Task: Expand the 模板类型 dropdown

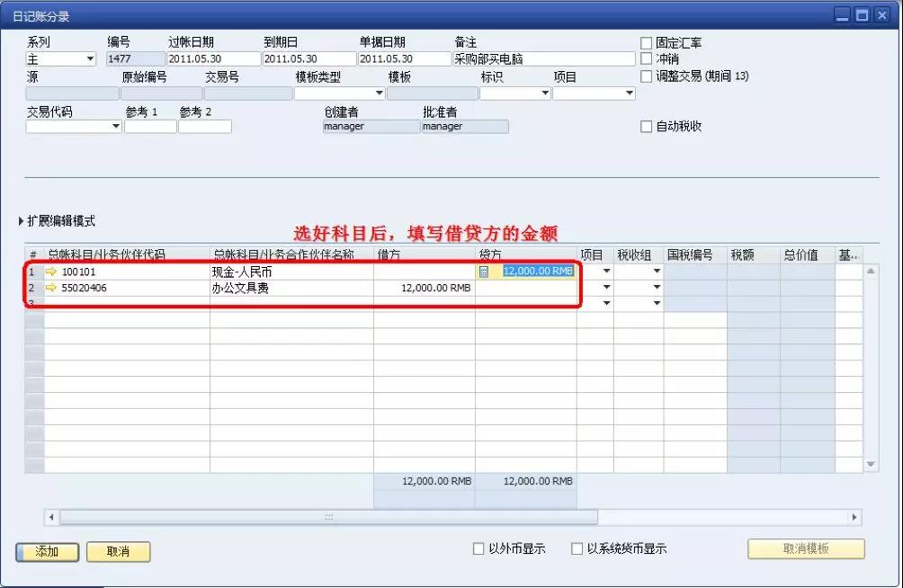Action: pos(378,92)
